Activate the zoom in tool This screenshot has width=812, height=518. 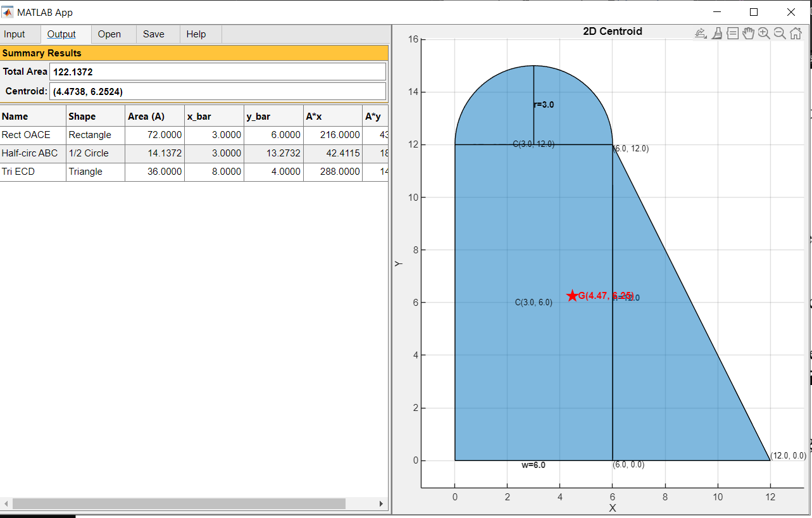765,34
